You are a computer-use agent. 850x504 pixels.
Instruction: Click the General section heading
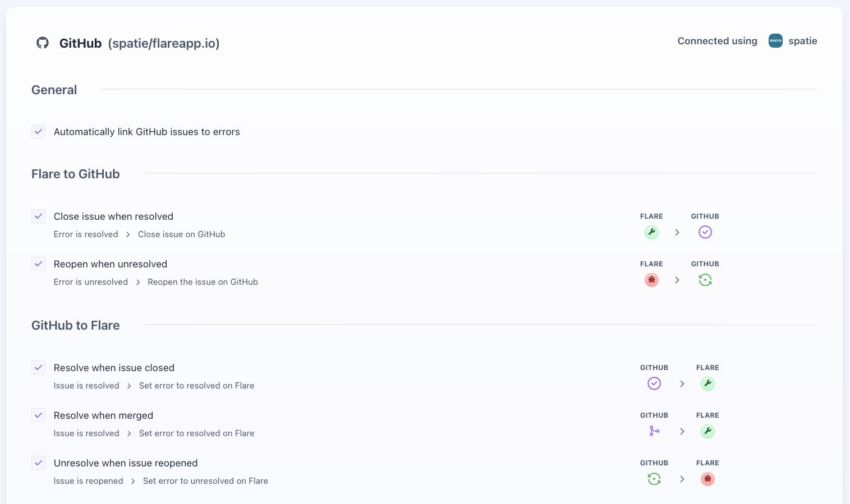click(54, 90)
